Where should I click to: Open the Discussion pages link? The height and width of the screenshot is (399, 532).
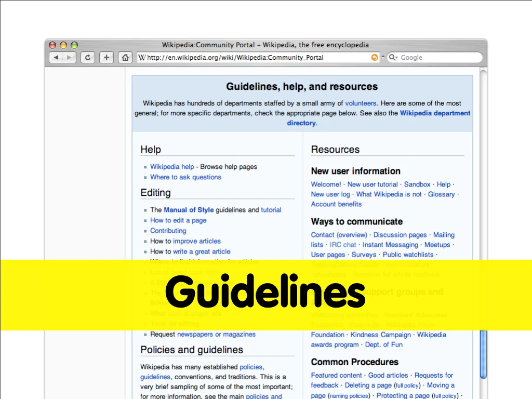400,235
